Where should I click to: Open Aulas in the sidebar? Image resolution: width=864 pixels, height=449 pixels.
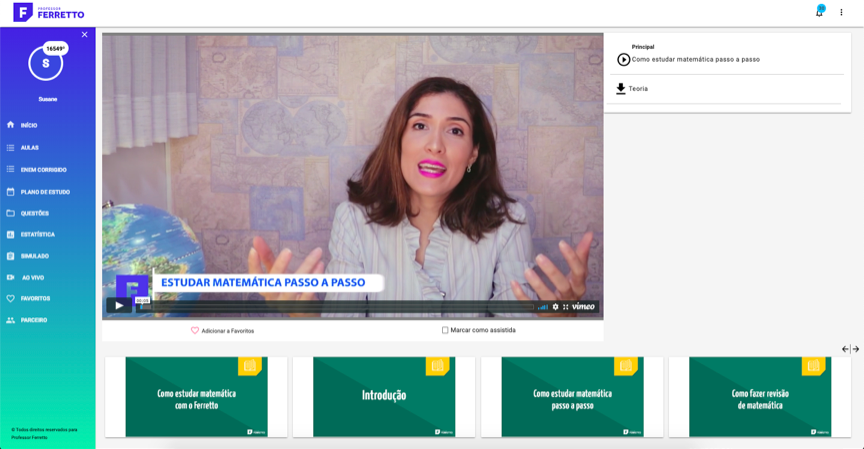pos(29,147)
